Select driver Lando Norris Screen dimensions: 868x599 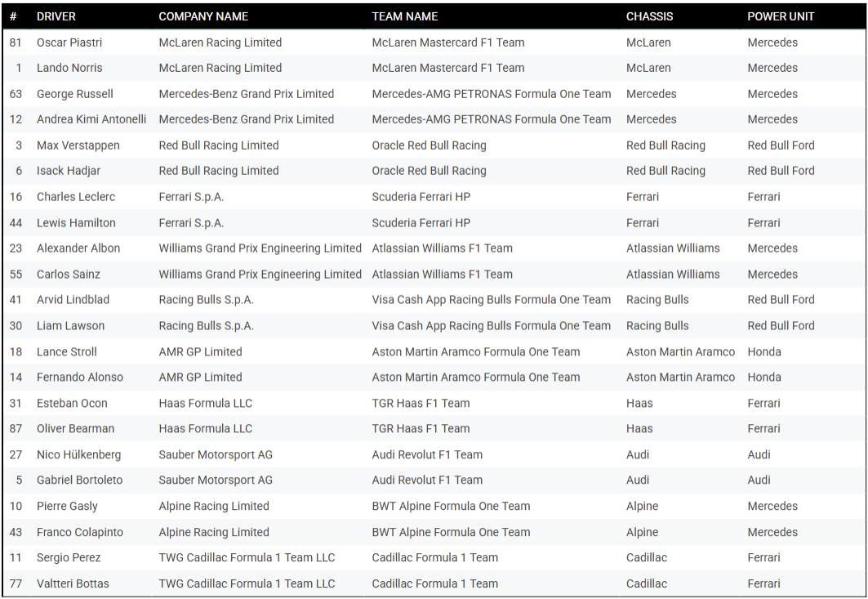(x=65, y=68)
